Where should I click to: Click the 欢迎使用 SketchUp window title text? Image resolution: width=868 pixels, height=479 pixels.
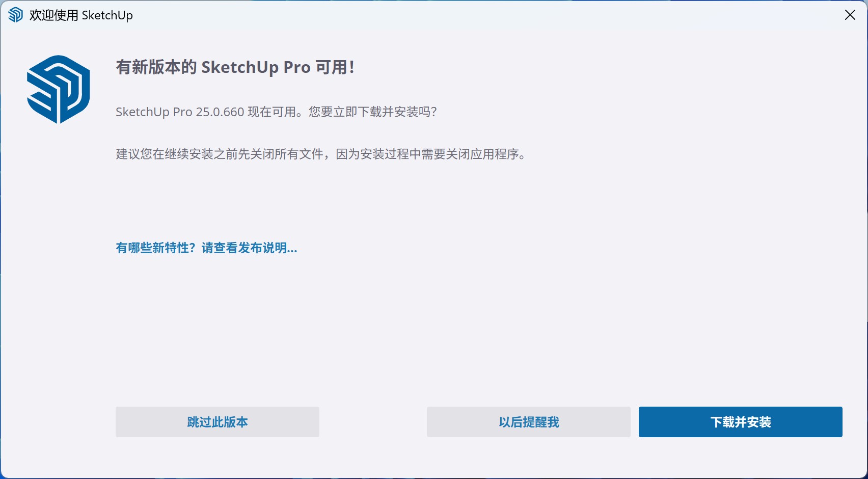click(x=81, y=15)
